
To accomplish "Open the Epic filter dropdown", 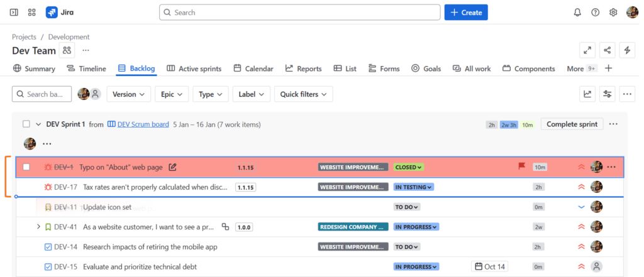I will click(171, 94).
